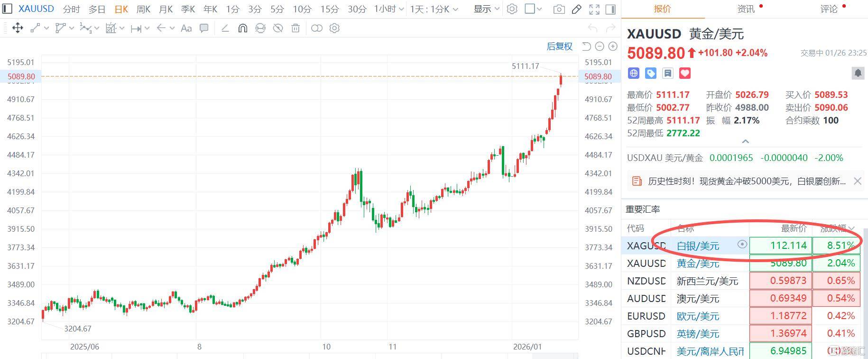
Task: Open the 显示 dropdown
Action: tap(487, 9)
